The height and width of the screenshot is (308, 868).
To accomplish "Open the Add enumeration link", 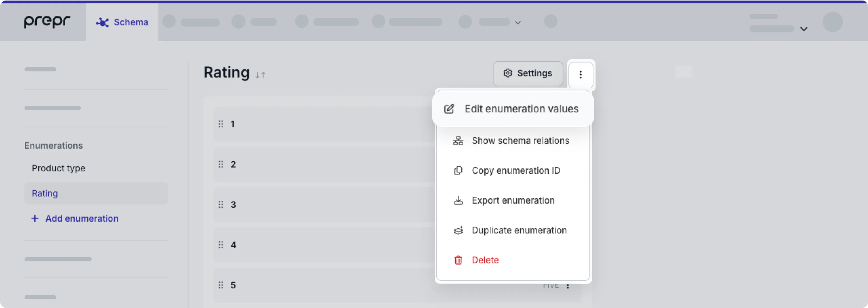I will tap(82, 218).
